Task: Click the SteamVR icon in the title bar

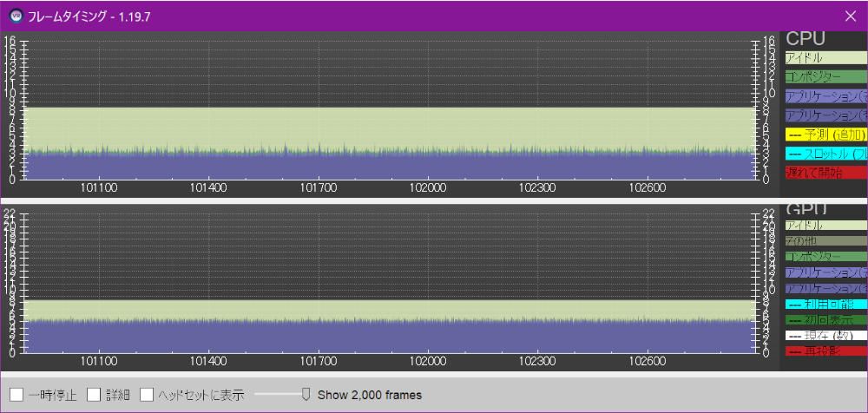Action: [x=16, y=16]
